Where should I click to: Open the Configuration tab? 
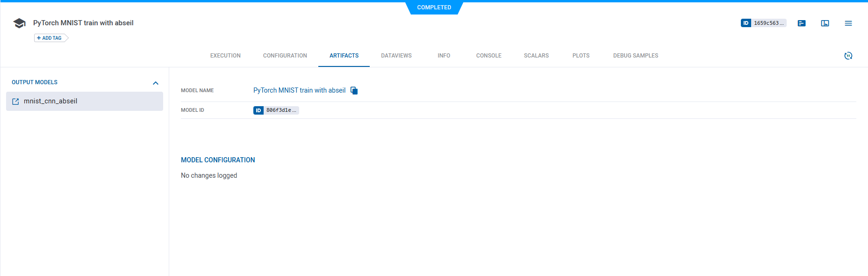pos(285,56)
